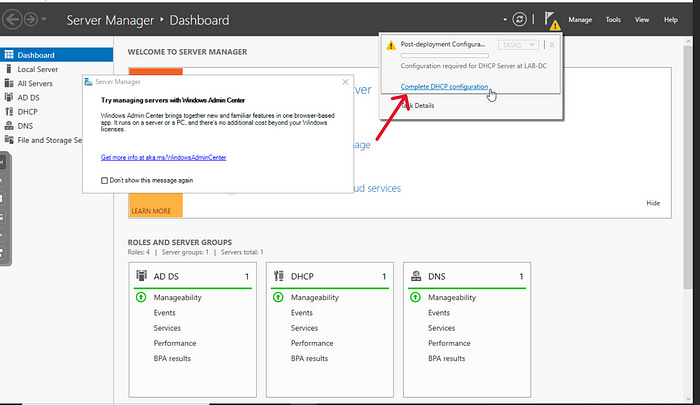Open Performance under AD DS tile
The height and width of the screenshot is (405, 700).
175,343
